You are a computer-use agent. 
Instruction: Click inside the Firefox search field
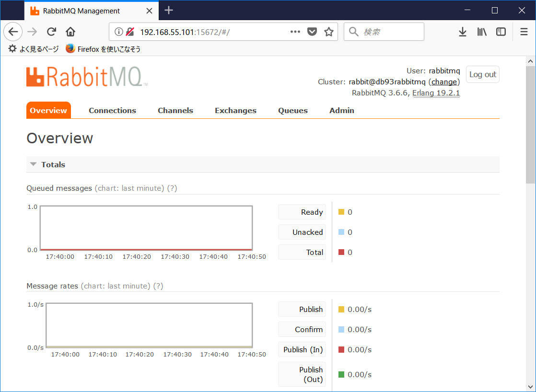[x=384, y=32]
